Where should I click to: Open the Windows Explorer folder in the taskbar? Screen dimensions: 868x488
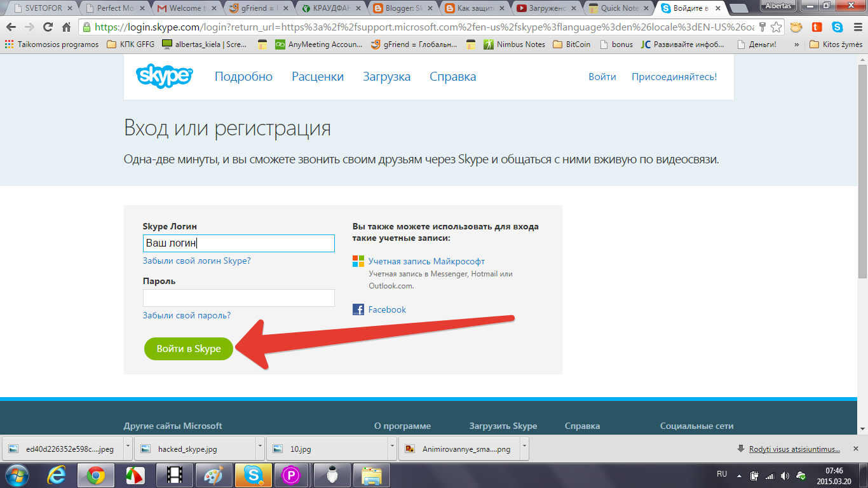(x=371, y=475)
